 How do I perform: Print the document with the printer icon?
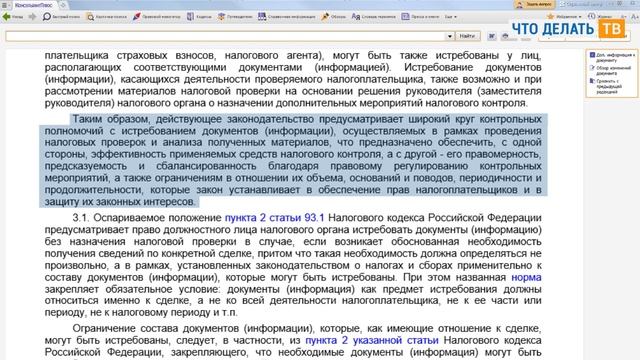click(505, 36)
